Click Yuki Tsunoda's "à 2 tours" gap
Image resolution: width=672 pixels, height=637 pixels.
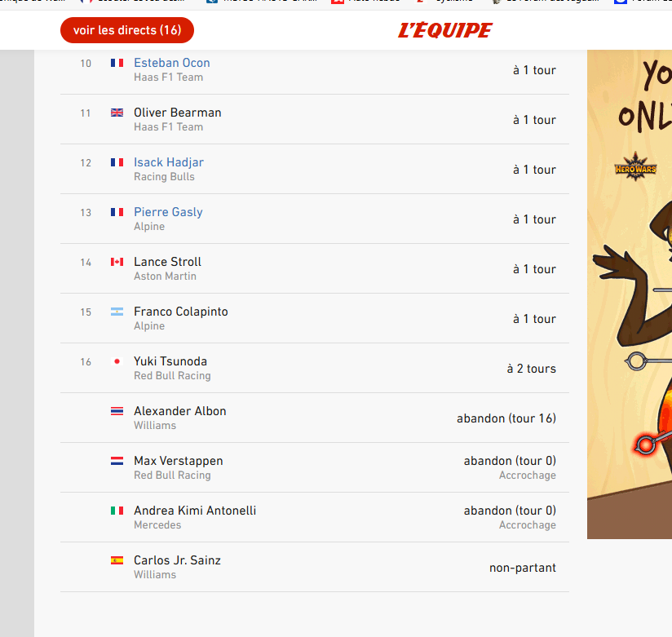pos(532,368)
